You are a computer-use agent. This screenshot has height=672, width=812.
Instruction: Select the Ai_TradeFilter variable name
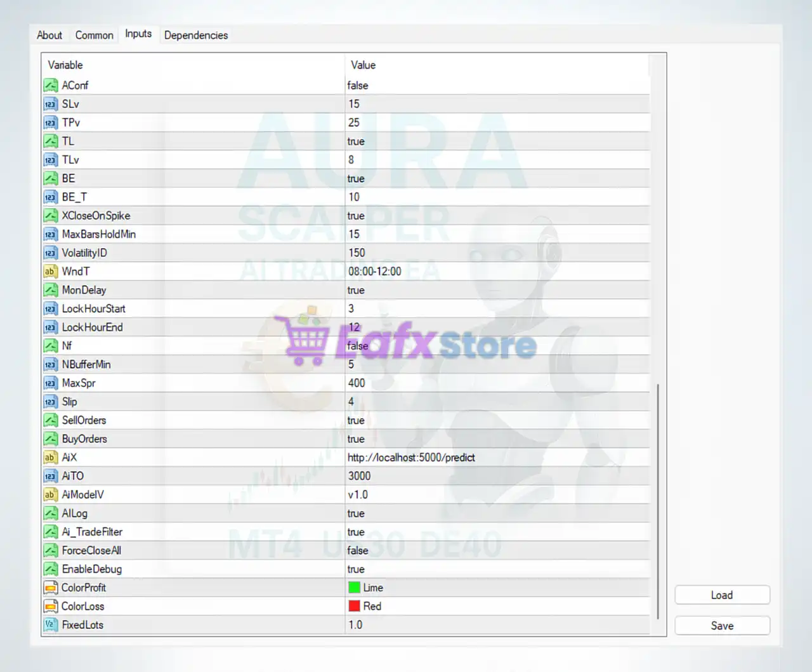92,532
